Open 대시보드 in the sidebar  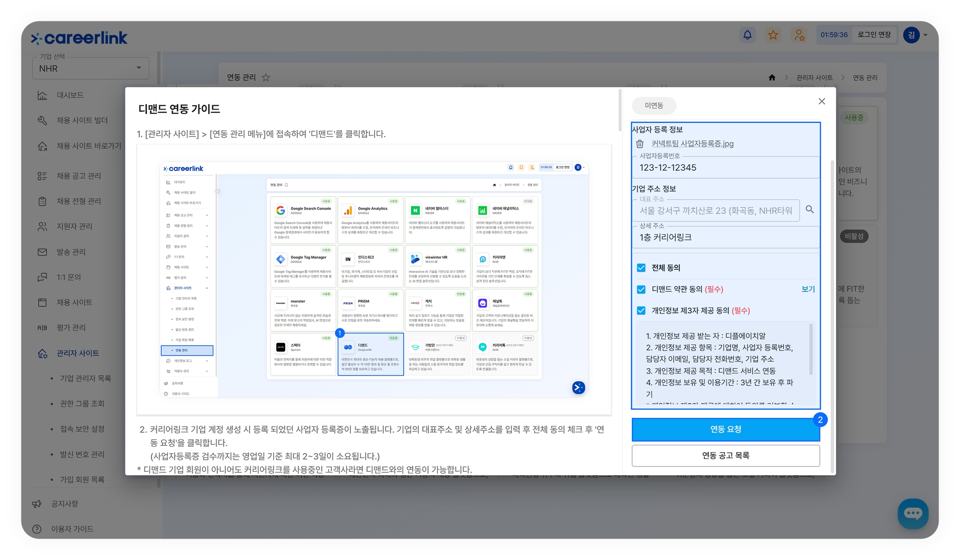tap(70, 95)
